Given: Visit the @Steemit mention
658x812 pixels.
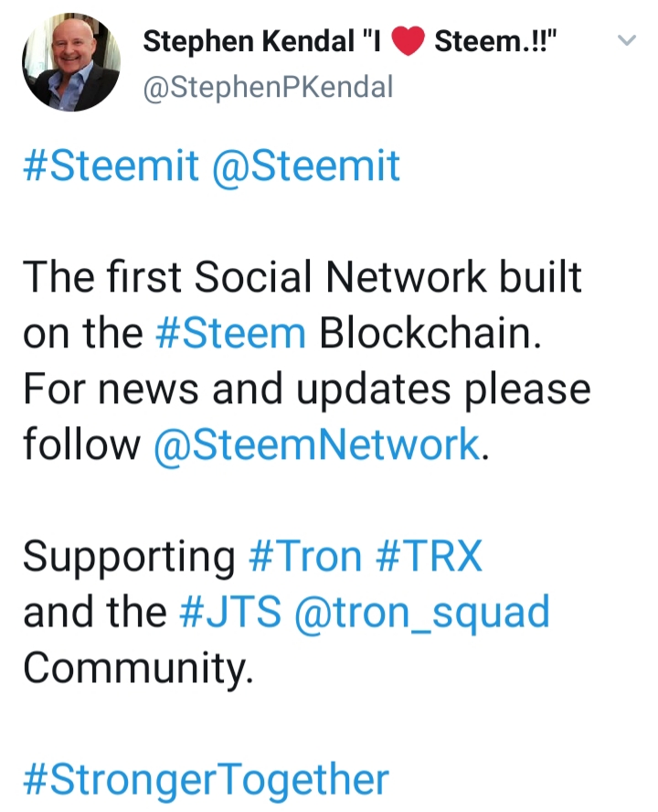Looking at the screenshot, I should [306, 166].
